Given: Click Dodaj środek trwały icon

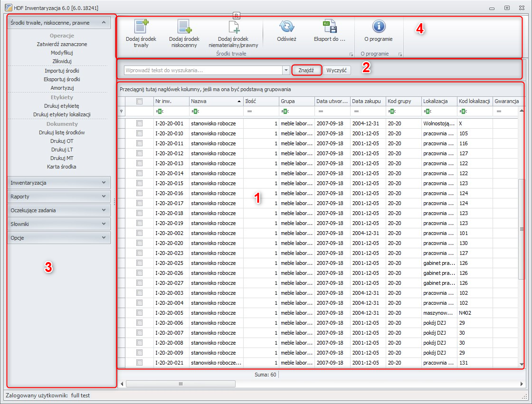Looking at the screenshot, I should tap(141, 27).
